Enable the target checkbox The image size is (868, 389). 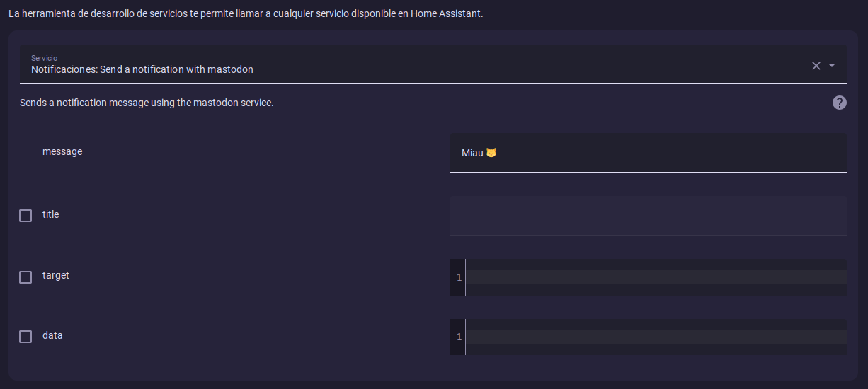pos(25,277)
